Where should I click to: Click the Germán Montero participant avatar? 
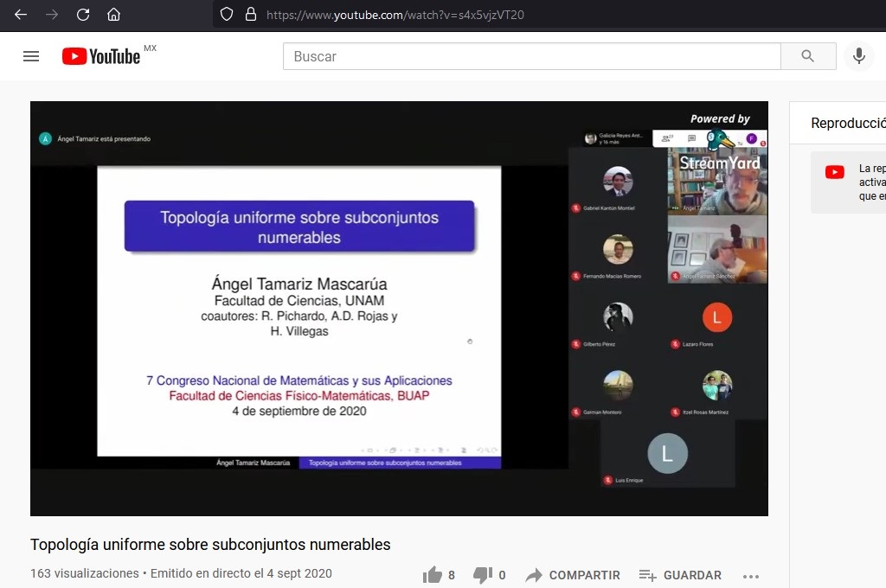[x=618, y=385]
